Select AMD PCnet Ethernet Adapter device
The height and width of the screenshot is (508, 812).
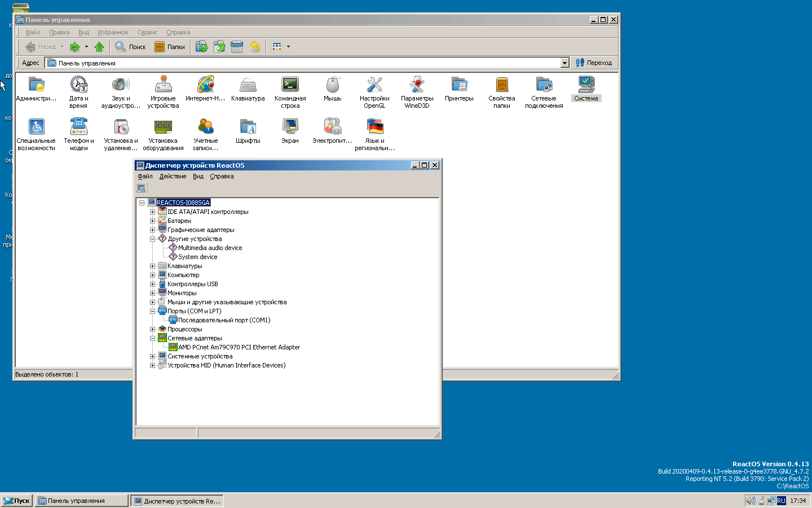[x=239, y=348]
